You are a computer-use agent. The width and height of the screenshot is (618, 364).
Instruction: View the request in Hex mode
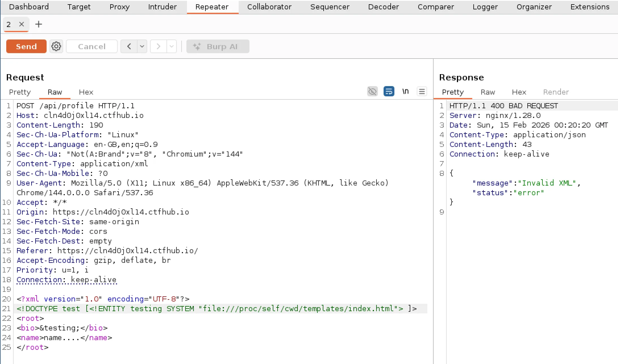[86, 92]
